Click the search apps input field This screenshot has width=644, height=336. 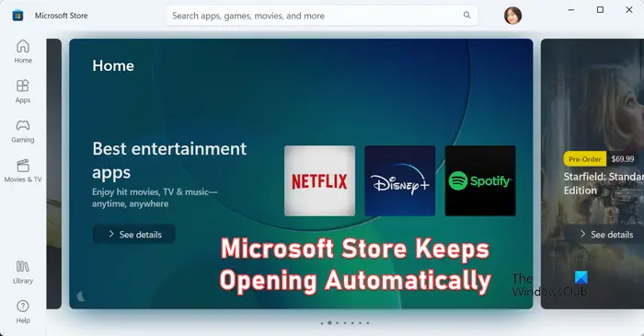[322, 16]
